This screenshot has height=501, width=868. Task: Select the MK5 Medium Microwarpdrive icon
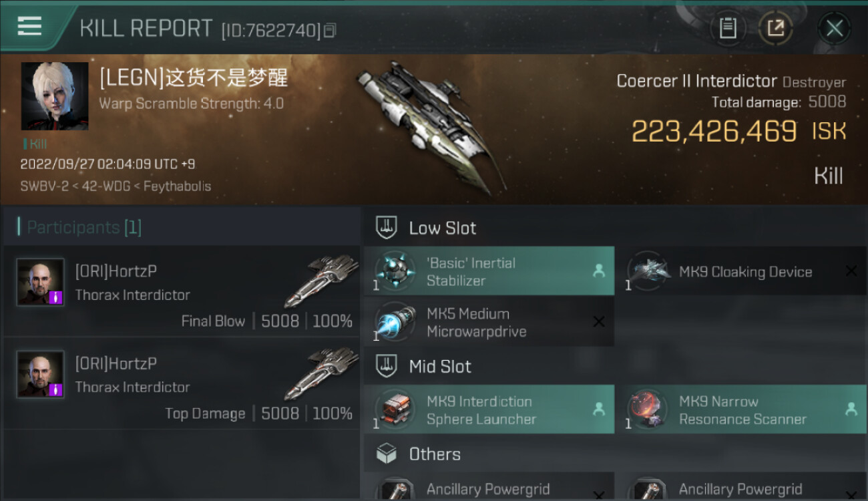point(395,322)
